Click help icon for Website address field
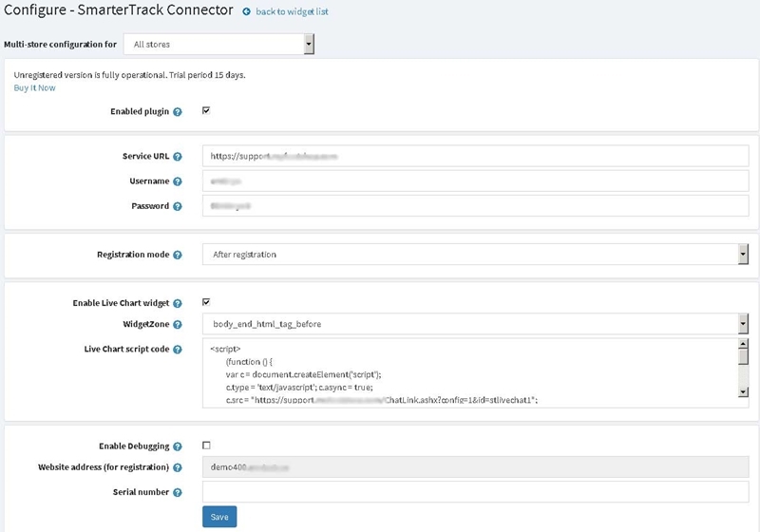This screenshot has height=532, width=760. pos(178,467)
